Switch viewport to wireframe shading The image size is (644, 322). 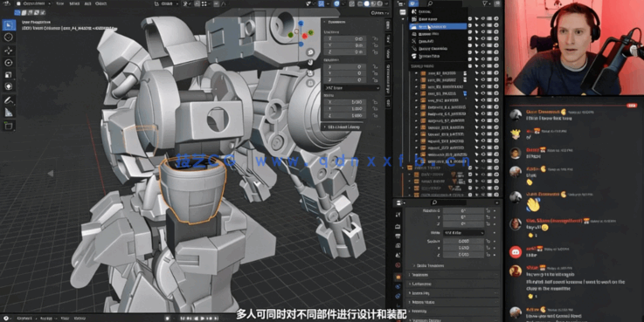[x=360, y=3]
